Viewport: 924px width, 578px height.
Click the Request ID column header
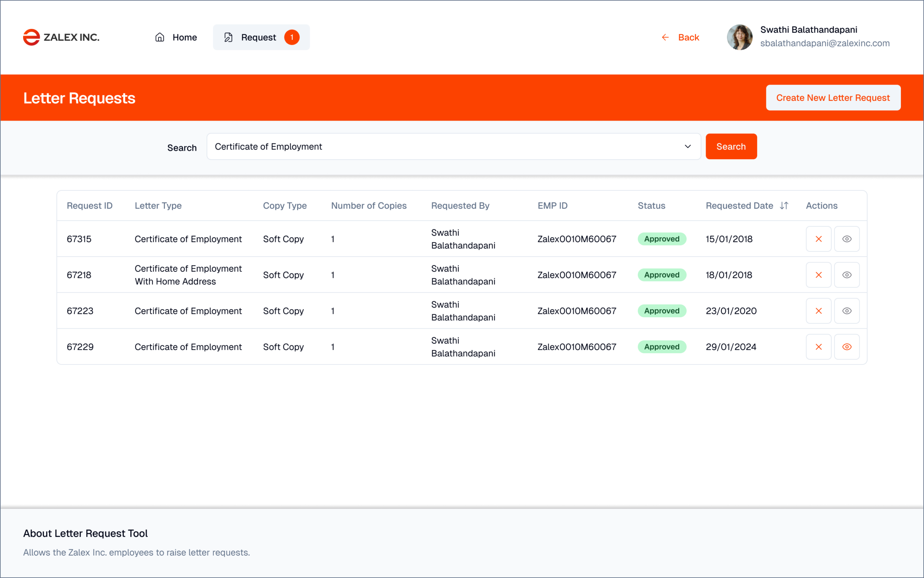[90, 206]
